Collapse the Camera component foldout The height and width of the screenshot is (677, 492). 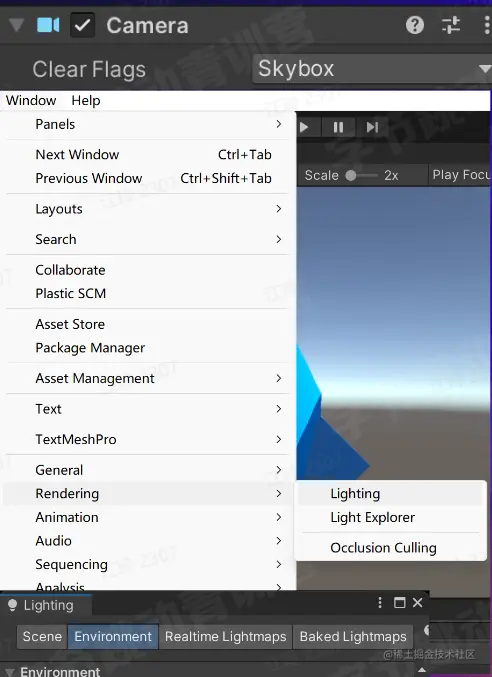click(x=16, y=25)
